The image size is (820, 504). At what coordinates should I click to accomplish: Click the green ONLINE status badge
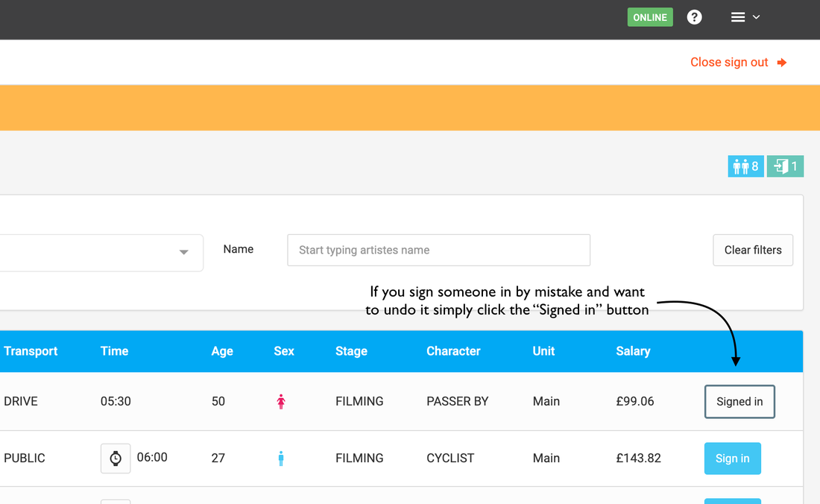pyautogui.click(x=650, y=17)
